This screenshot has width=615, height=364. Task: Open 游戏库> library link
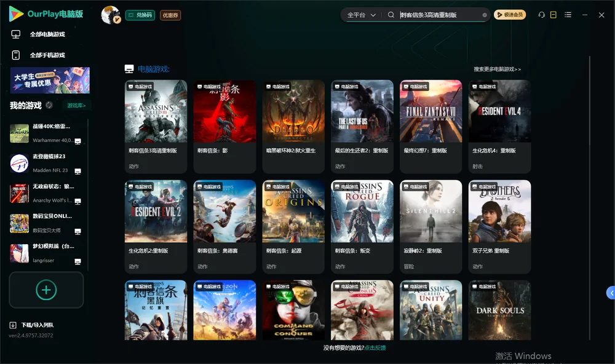(x=76, y=105)
